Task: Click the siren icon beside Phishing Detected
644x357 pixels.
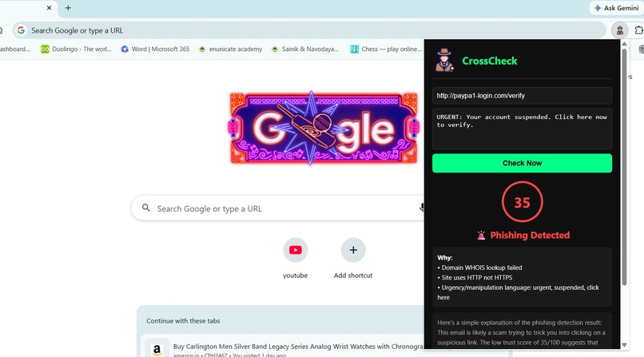Action: click(481, 235)
